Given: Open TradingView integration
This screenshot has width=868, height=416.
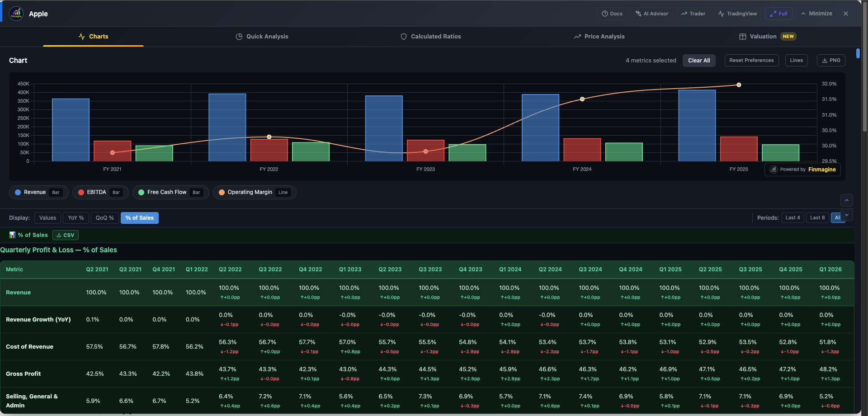Looking at the screenshot, I should pyautogui.click(x=737, y=14).
